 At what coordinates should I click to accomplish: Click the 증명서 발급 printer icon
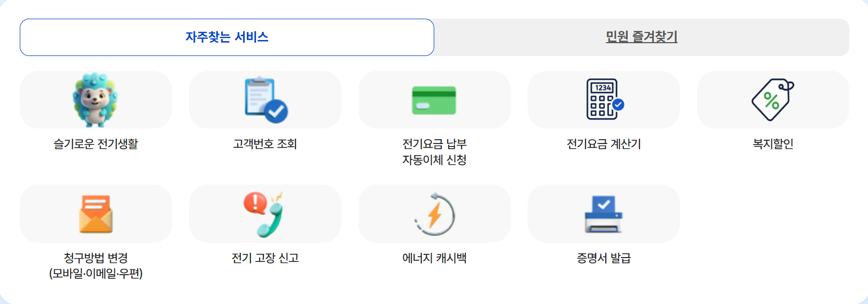[x=604, y=214]
